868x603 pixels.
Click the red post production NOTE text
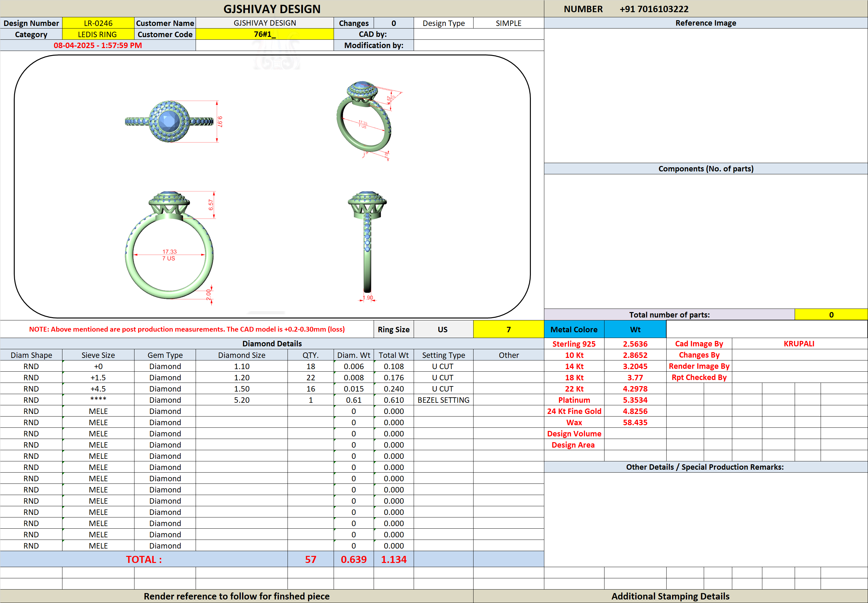187,329
